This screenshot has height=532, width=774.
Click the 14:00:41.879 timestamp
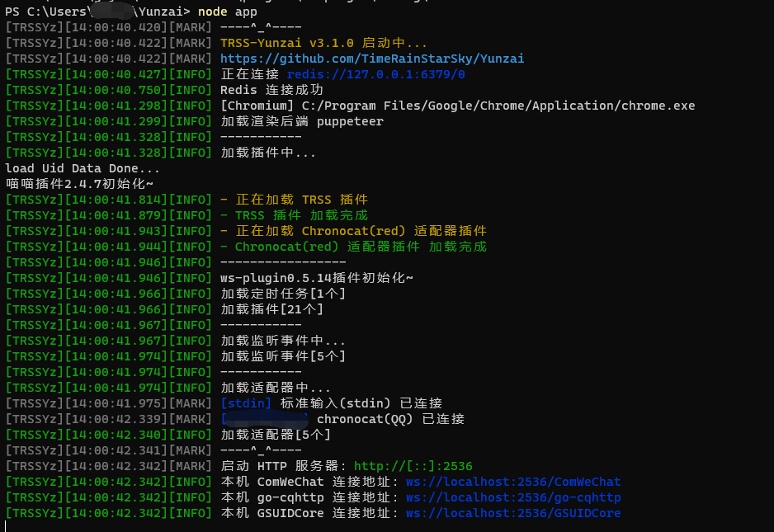(116, 215)
